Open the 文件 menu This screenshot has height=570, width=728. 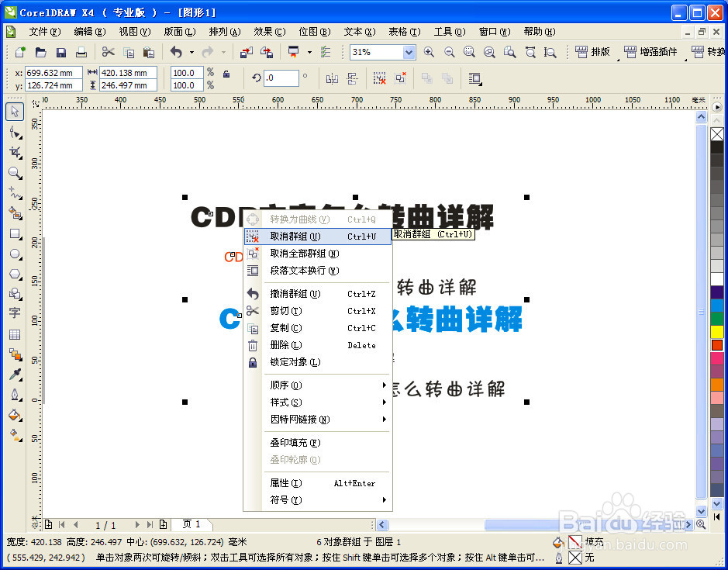pyautogui.click(x=44, y=32)
